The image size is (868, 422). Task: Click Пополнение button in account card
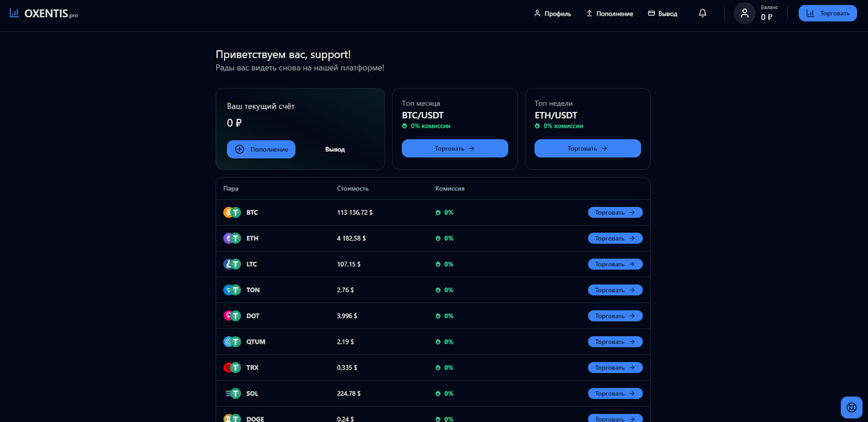coord(261,149)
